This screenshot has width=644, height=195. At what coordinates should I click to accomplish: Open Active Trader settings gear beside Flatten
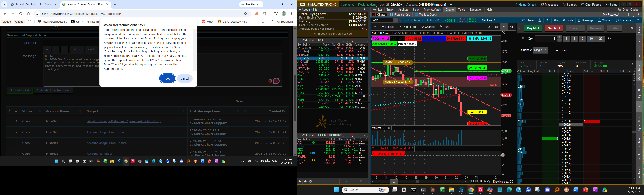(x=632, y=28)
